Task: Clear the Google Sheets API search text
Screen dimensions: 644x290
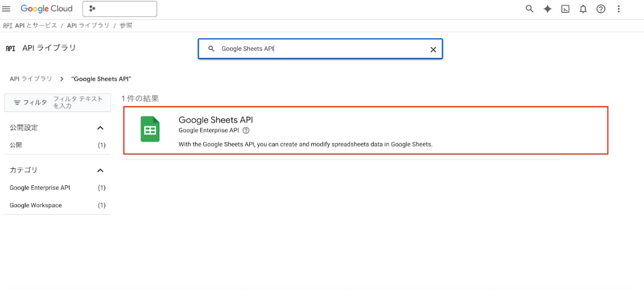Action: point(433,49)
